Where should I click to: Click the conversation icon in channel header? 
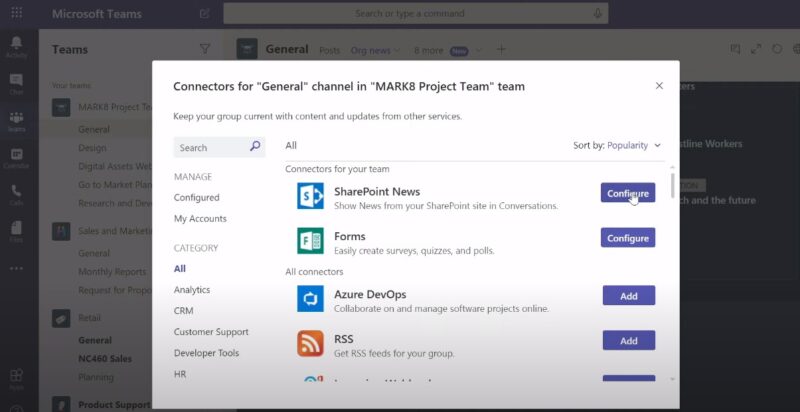[735, 49]
